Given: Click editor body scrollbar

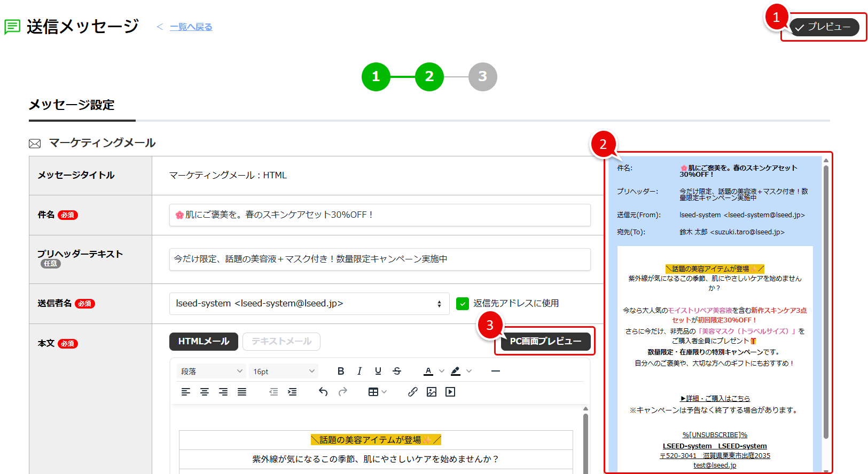Looking at the screenshot, I should click(585, 443).
